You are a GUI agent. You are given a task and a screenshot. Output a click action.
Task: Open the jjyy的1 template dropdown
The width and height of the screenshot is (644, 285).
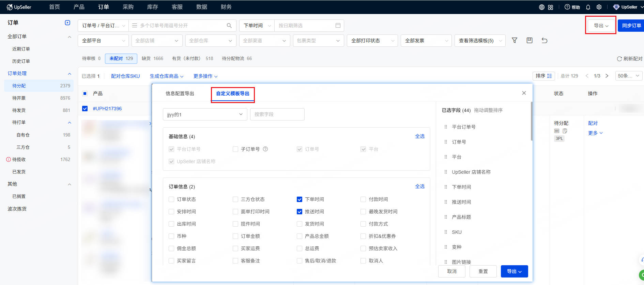[x=205, y=114]
